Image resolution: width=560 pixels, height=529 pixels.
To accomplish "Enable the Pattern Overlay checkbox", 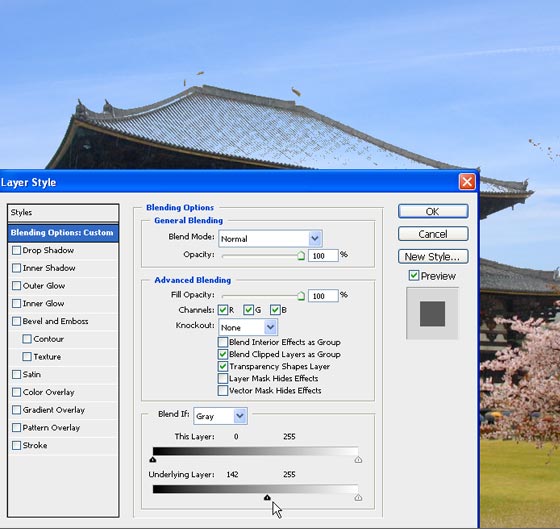I will [x=16, y=428].
